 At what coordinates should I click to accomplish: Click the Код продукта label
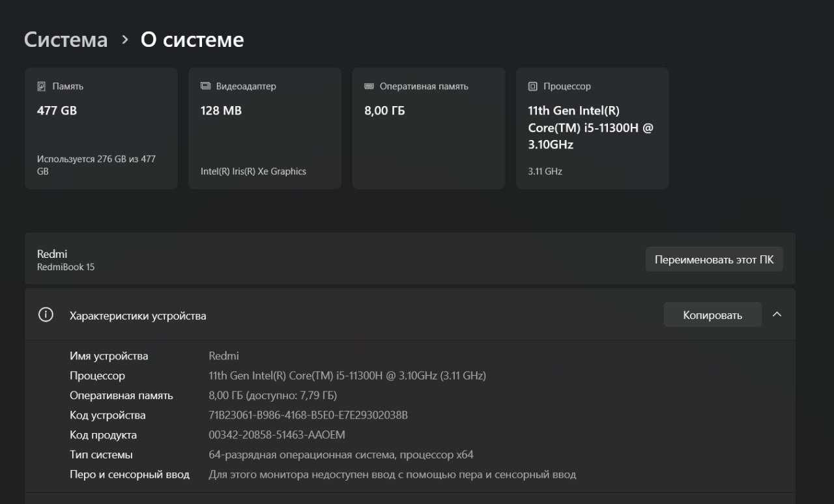[x=103, y=435]
